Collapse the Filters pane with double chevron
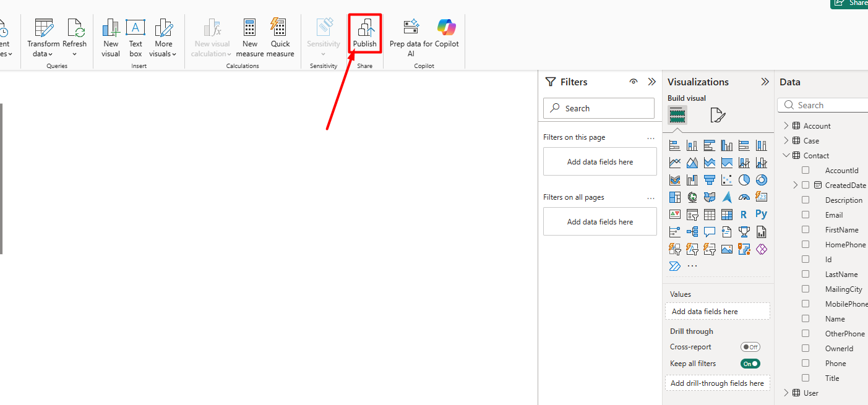 [x=651, y=82]
